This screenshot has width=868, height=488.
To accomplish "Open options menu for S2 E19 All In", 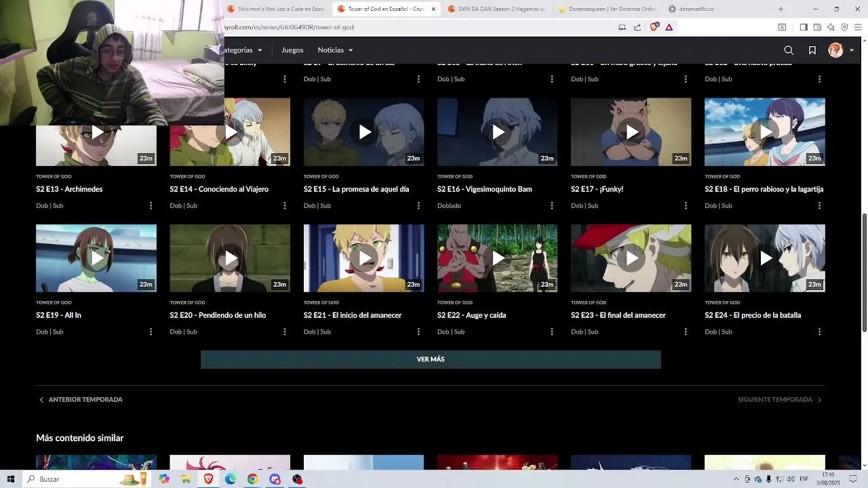I will click(x=151, y=331).
